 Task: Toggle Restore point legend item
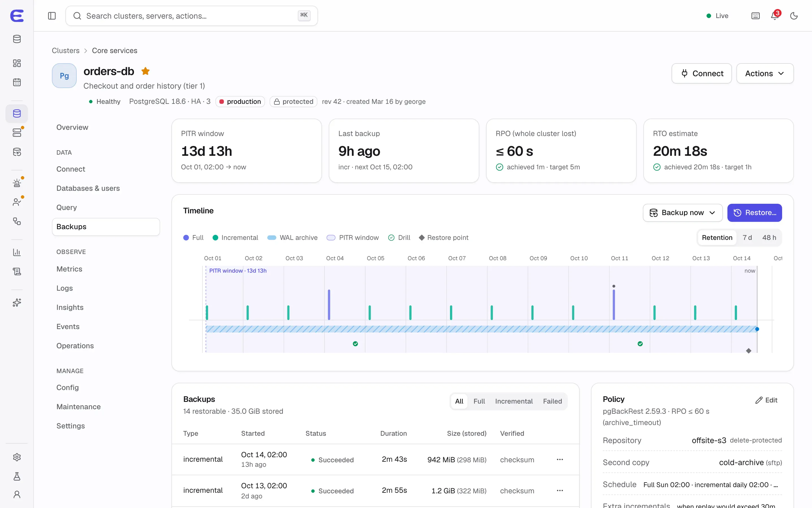[x=443, y=238]
